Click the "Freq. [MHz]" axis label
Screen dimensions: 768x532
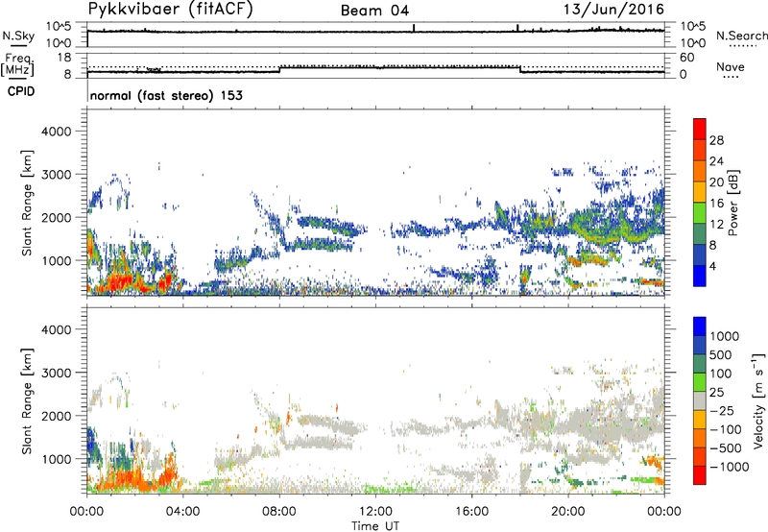pyautogui.click(x=18, y=64)
